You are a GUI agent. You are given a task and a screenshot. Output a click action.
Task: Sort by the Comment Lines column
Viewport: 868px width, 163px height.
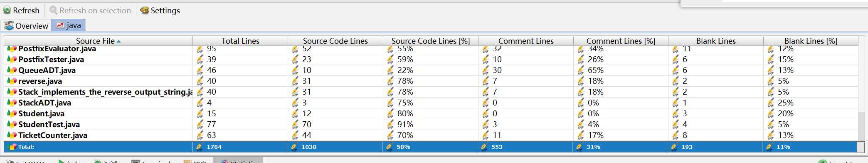pyautogui.click(x=526, y=41)
